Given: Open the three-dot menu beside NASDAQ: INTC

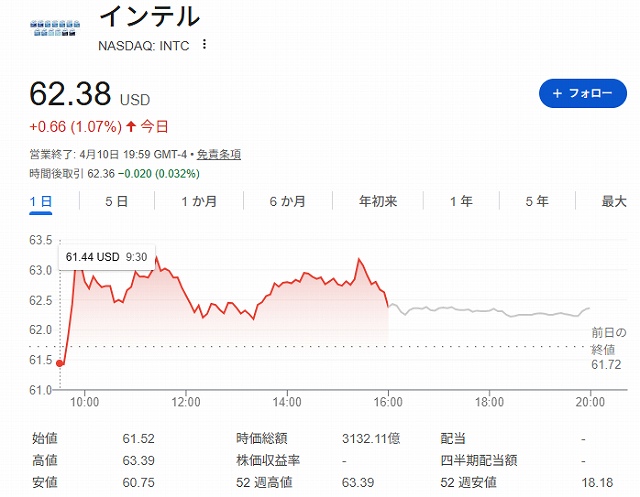Looking at the screenshot, I should (x=204, y=44).
